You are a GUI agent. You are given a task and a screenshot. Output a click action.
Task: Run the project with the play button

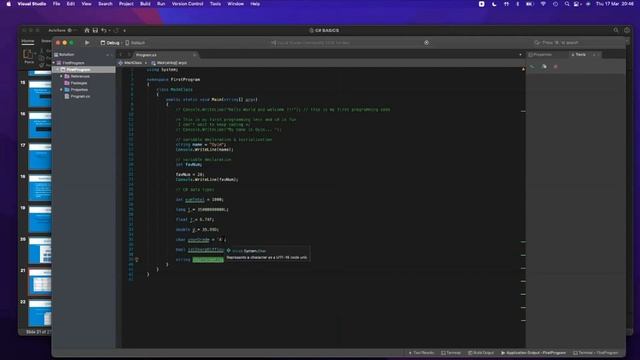pos(87,42)
